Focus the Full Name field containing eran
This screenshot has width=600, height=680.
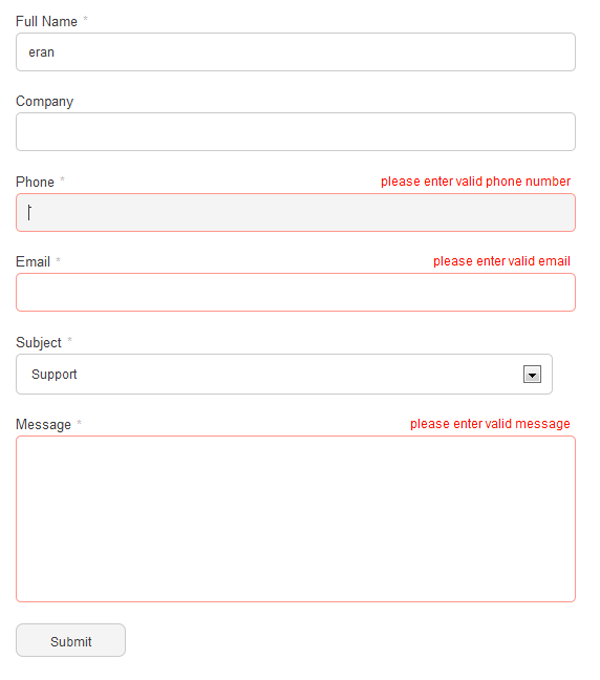296,52
